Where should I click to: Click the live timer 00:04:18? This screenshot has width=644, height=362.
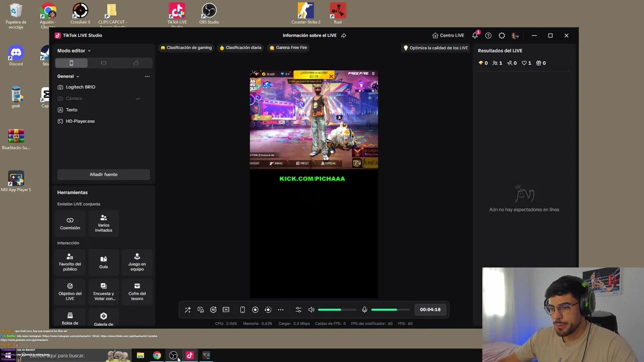coord(430,310)
